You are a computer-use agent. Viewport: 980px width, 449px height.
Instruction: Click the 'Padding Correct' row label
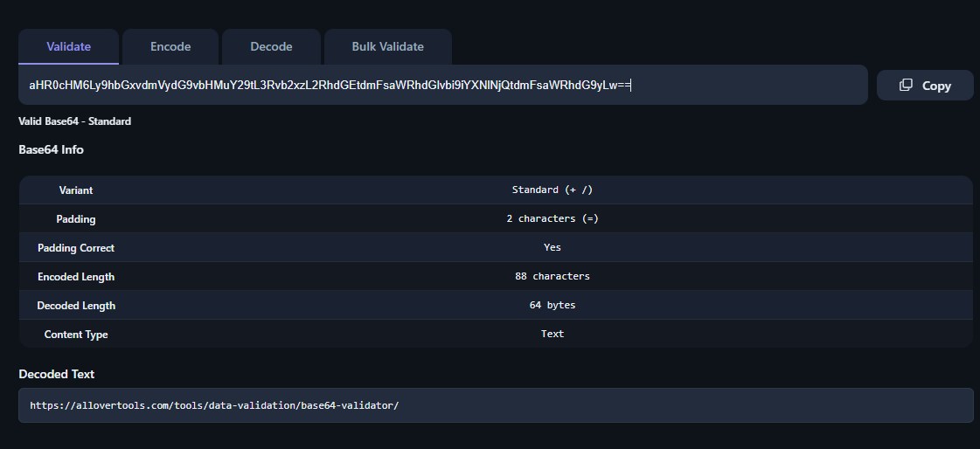click(x=76, y=248)
